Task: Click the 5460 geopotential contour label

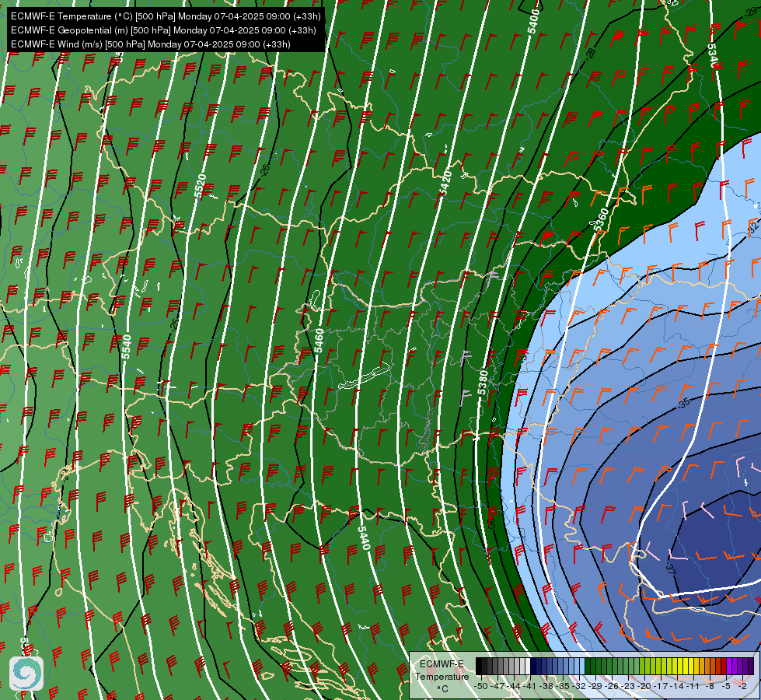Action: [x=319, y=341]
